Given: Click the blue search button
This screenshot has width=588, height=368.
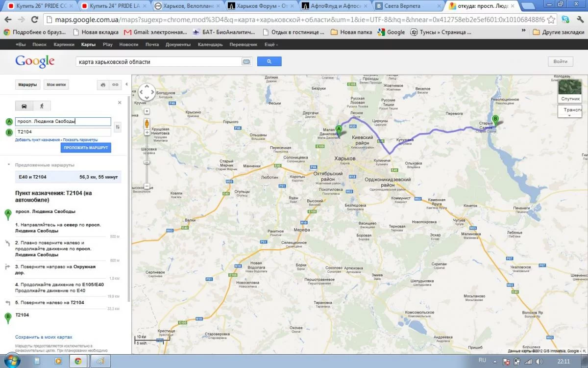Looking at the screenshot, I should [269, 62].
